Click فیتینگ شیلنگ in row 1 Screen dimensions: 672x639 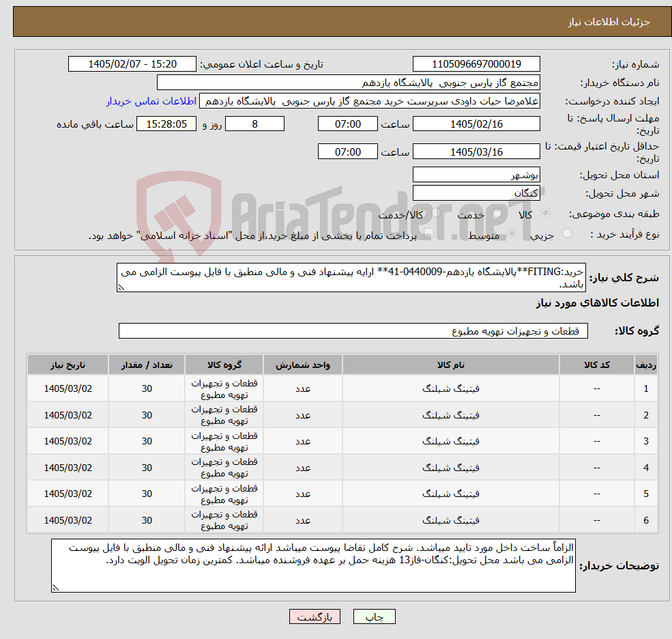tap(451, 388)
